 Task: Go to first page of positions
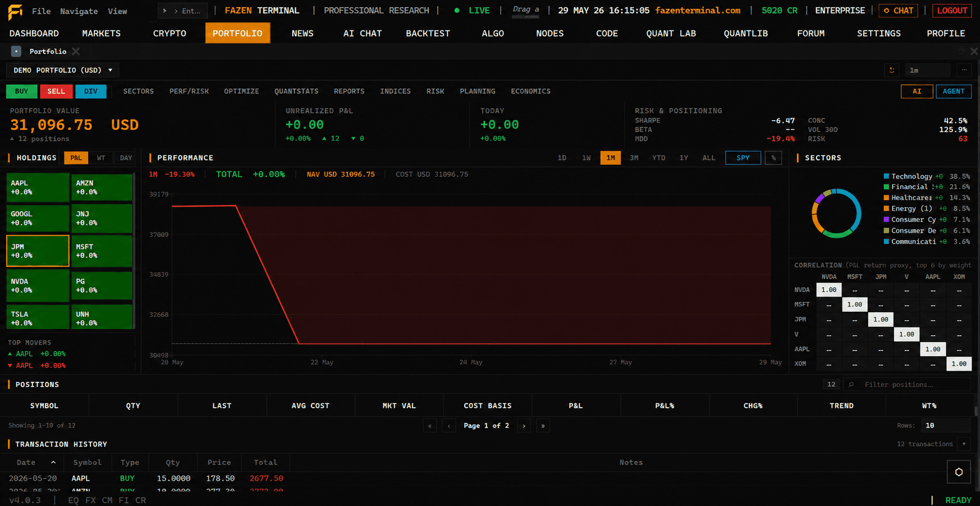coord(430,426)
